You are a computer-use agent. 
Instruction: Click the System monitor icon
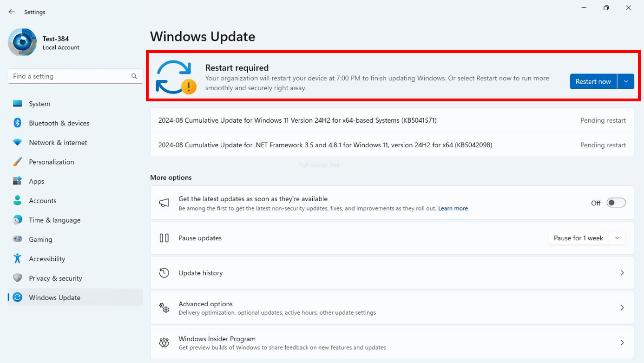(x=18, y=104)
